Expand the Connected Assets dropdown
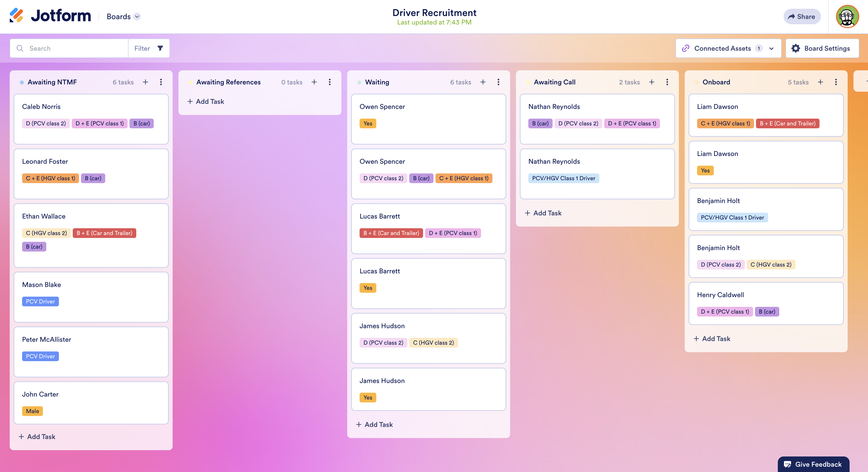The height and width of the screenshot is (472, 868). coord(771,49)
